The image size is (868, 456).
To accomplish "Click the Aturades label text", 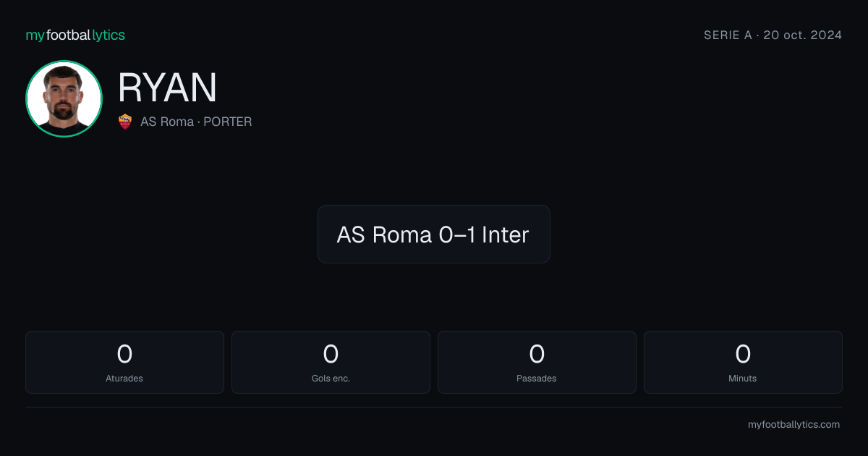I will 124,379.
